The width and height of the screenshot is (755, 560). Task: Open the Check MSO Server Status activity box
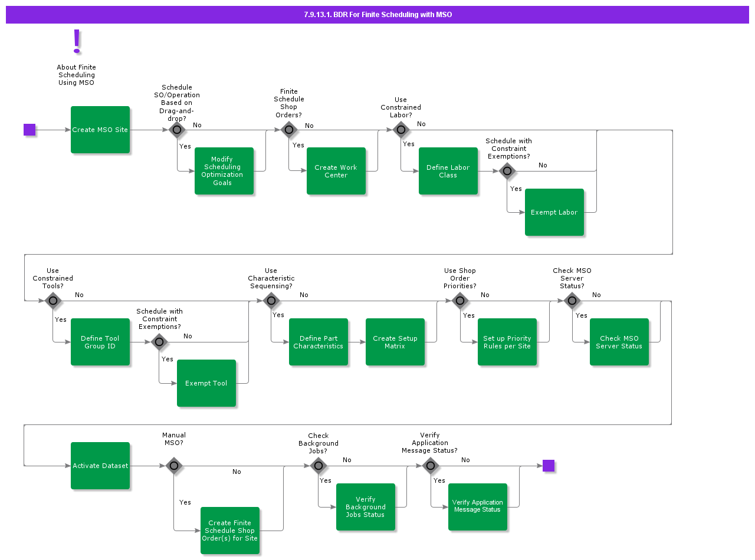[x=619, y=342]
